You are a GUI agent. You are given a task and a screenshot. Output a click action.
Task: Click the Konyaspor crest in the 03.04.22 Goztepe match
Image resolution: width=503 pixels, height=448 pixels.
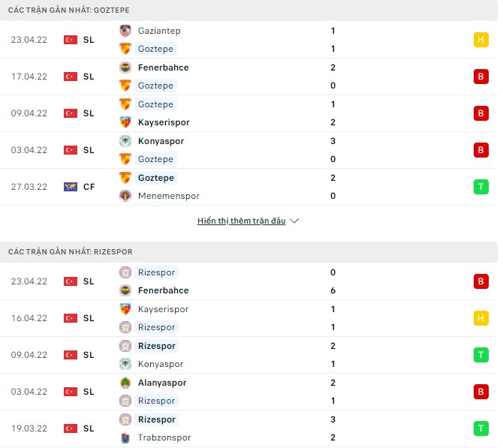[x=125, y=141]
